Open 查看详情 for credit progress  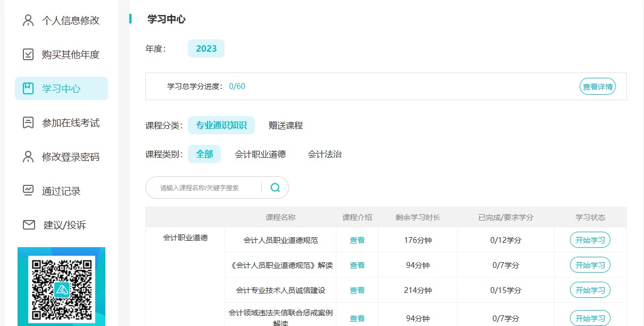[597, 86]
